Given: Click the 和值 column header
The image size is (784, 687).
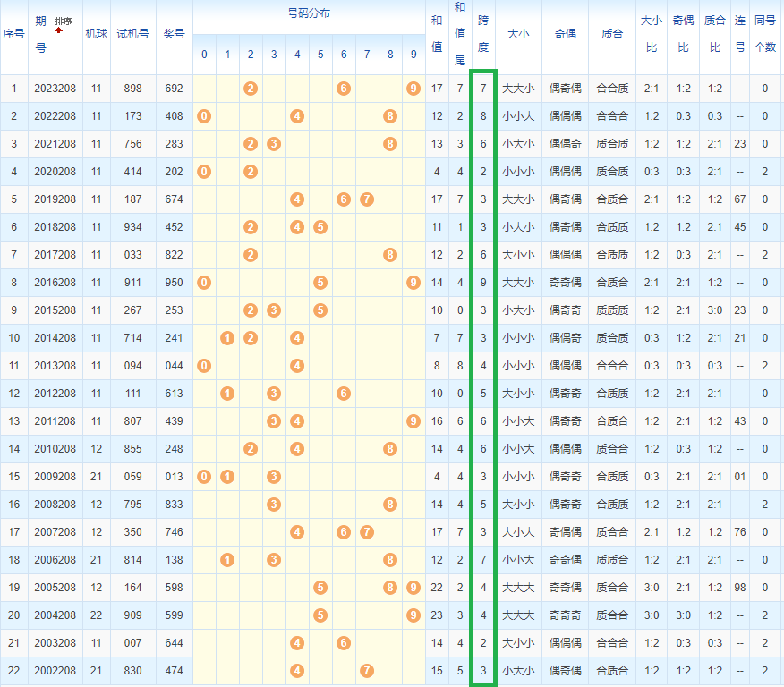Looking at the screenshot, I should (436, 34).
